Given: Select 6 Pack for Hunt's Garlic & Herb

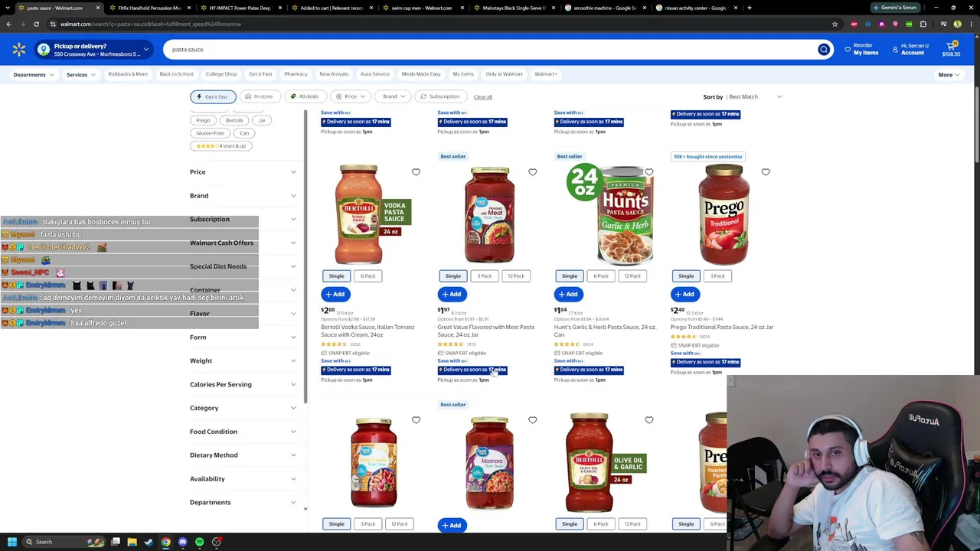Looking at the screenshot, I should (x=601, y=276).
